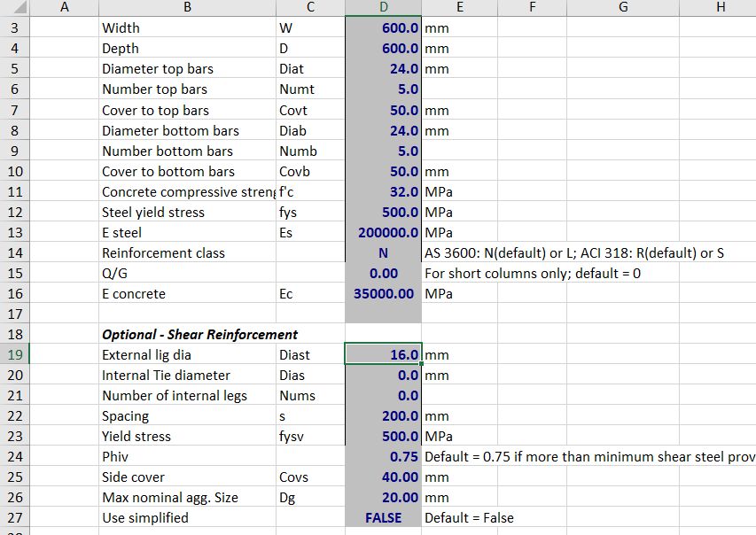Select the Steel yield stress label cell
This screenshot has width=756, height=535.
click(186, 213)
